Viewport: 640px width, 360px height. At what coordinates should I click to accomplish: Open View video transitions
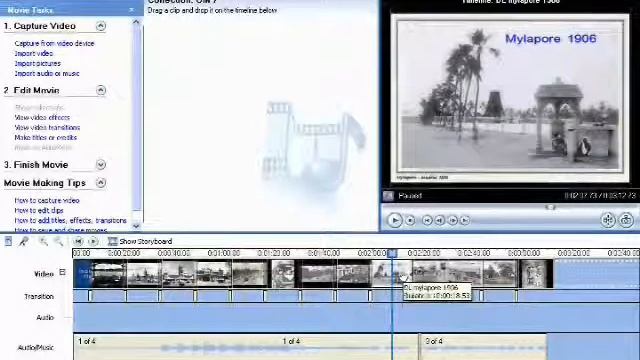point(47,127)
